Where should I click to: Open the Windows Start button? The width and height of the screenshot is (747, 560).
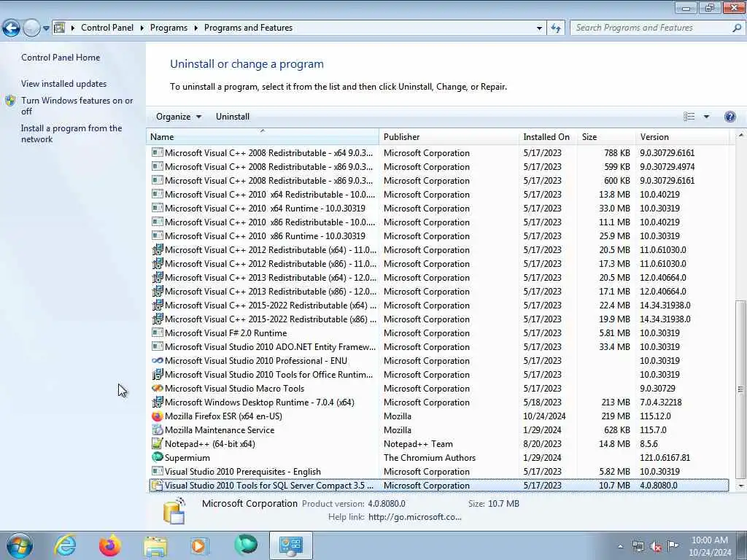coord(20,545)
